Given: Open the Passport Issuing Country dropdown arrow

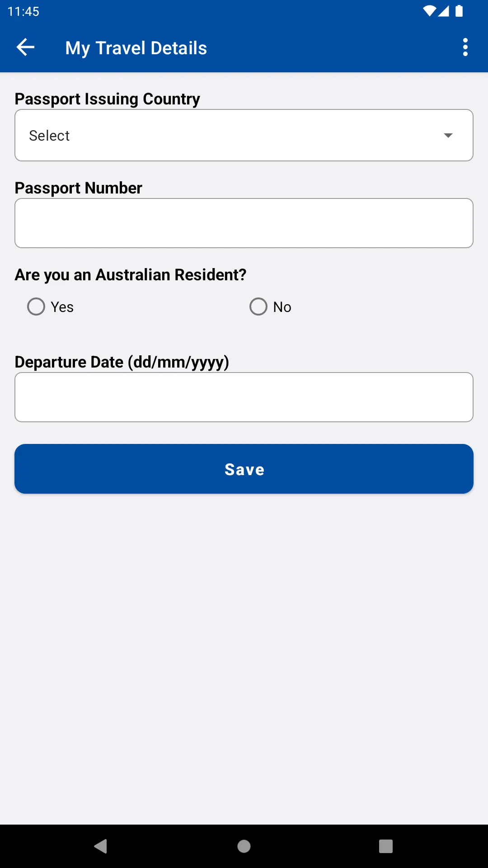Looking at the screenshot, I should [x=448, y=136].
